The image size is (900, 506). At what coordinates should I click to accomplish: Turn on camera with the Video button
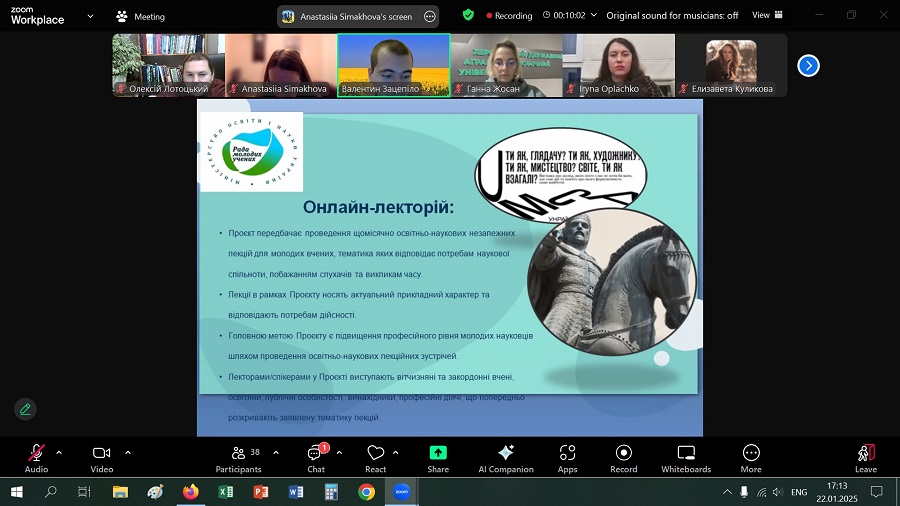pyautogui.click(x=101, y=458)
